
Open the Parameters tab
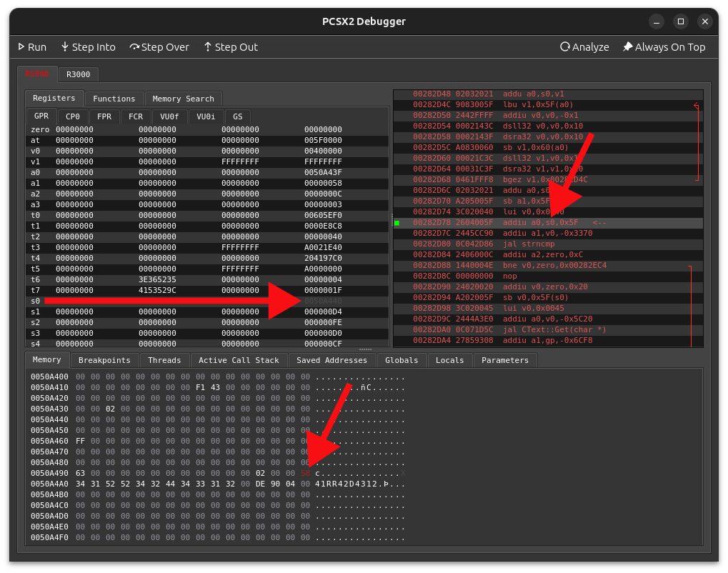tap(504, 360)
